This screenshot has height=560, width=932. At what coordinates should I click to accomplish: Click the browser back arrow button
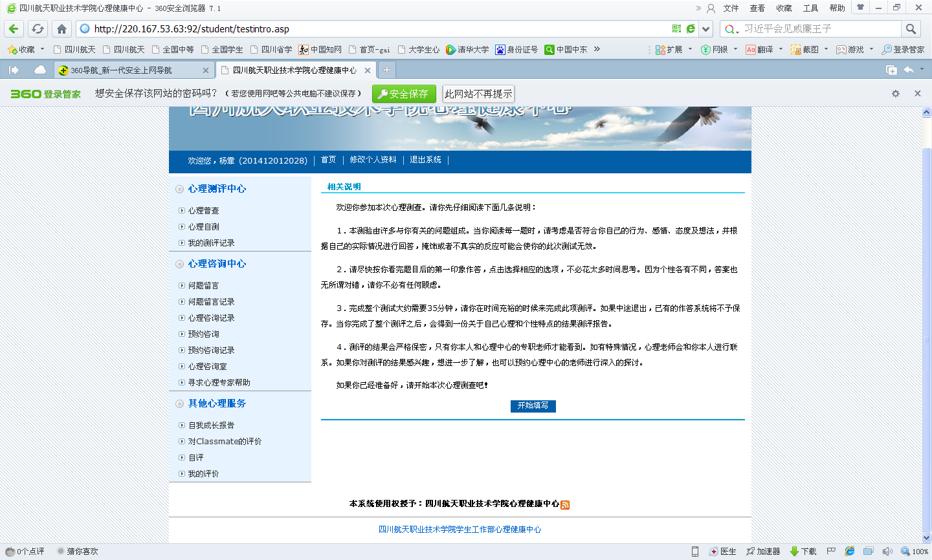click(x=14, y=29)
